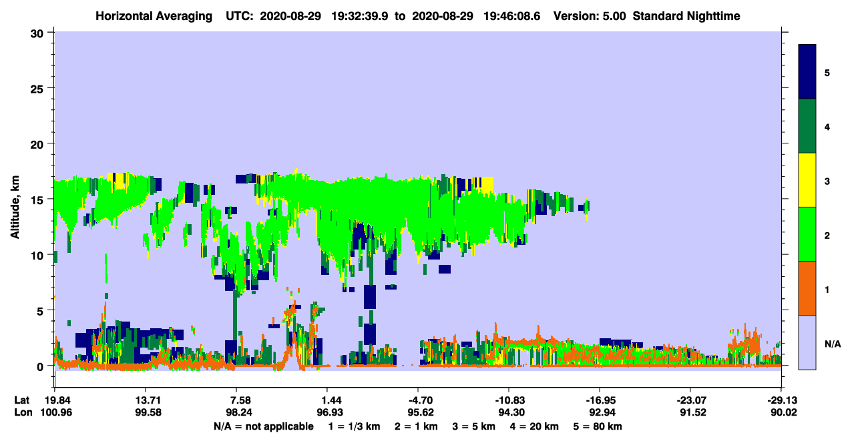Click the y-axis tick label 30
Viewport: 868px width, 445px height.
(x=39, y=33)
